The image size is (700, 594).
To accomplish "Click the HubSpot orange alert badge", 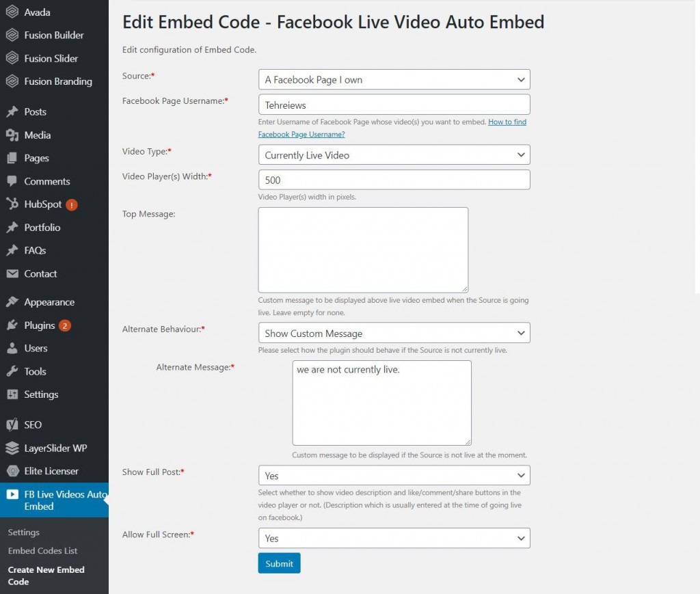I will [x=71, y=205].
